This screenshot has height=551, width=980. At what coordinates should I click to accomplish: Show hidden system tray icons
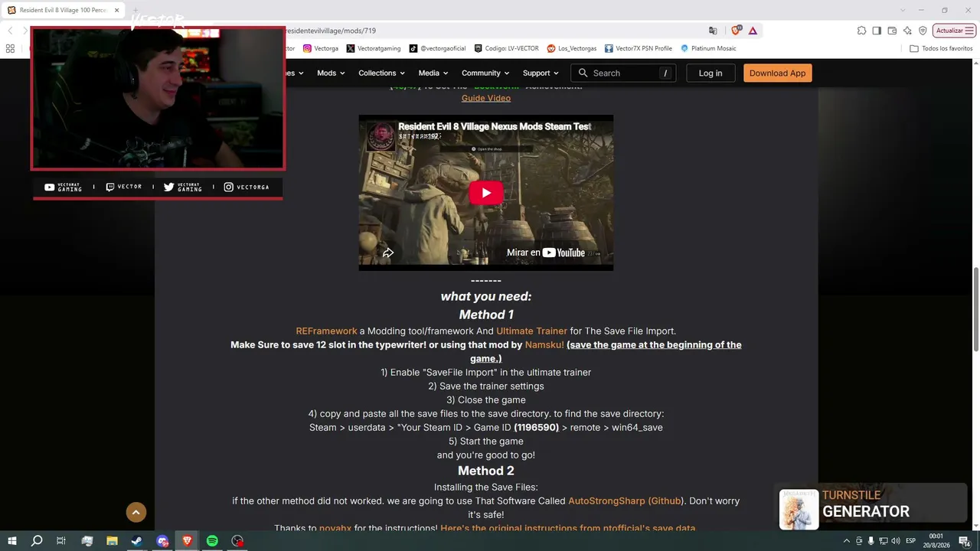coord(846,541)
